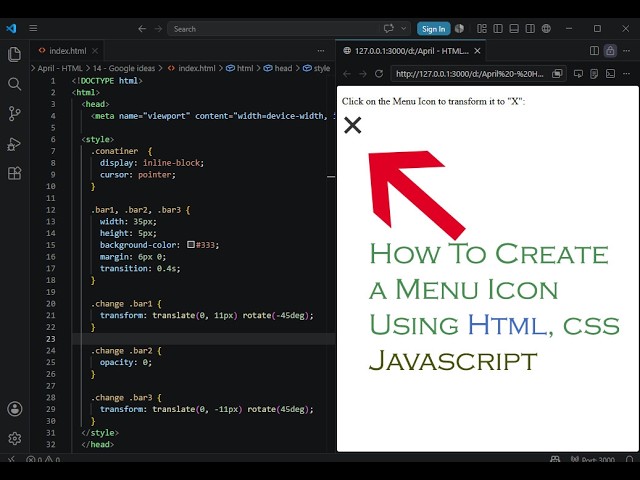Click 'transition: 0.4s;' on line 17
This screenshot has width=640, height=480.
point(140,268)
